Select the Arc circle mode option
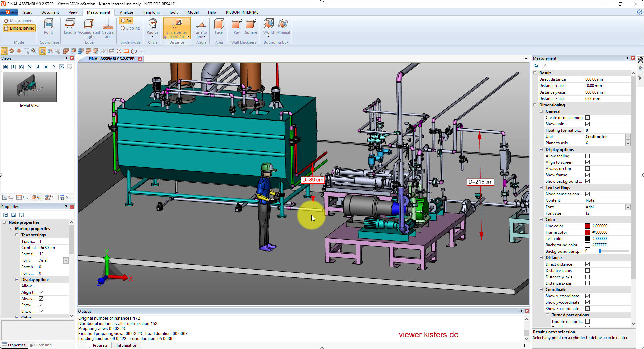The width and height of the screenshot is (644, 349). [126, 21]
